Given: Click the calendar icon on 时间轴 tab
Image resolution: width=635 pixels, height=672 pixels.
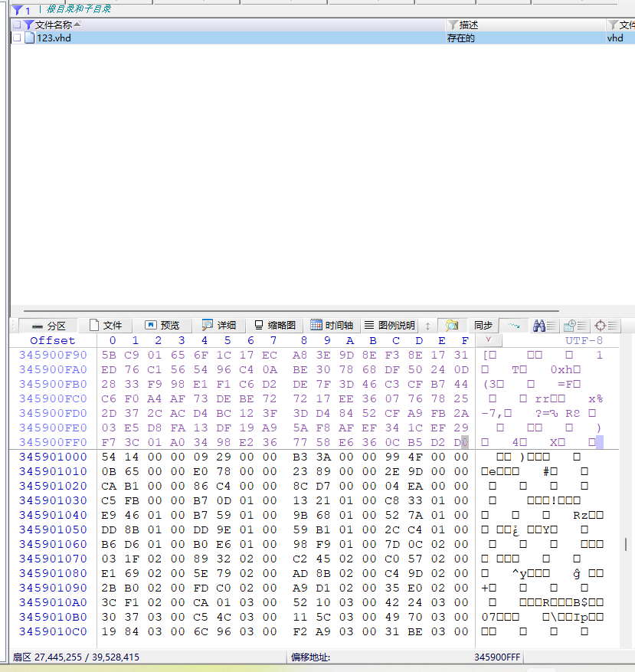Looking at the screenshot, I should [316, 325].
